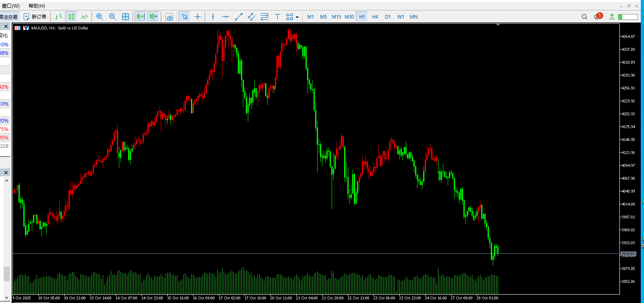Screen dimensions: 644x303
Task: Select the horizontal line drawing tool
Action: click(x=226, y=17)
